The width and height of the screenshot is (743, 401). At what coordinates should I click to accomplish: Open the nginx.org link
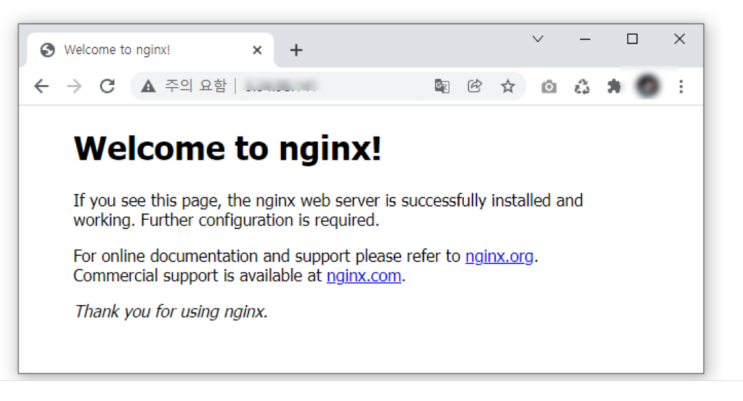499,256
